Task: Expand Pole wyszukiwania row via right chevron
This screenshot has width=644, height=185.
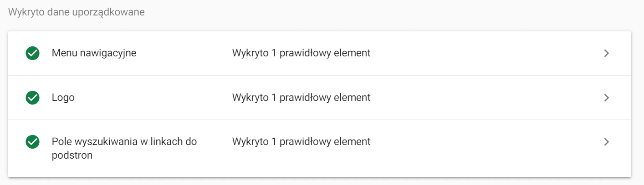Action: click(606, 142)
